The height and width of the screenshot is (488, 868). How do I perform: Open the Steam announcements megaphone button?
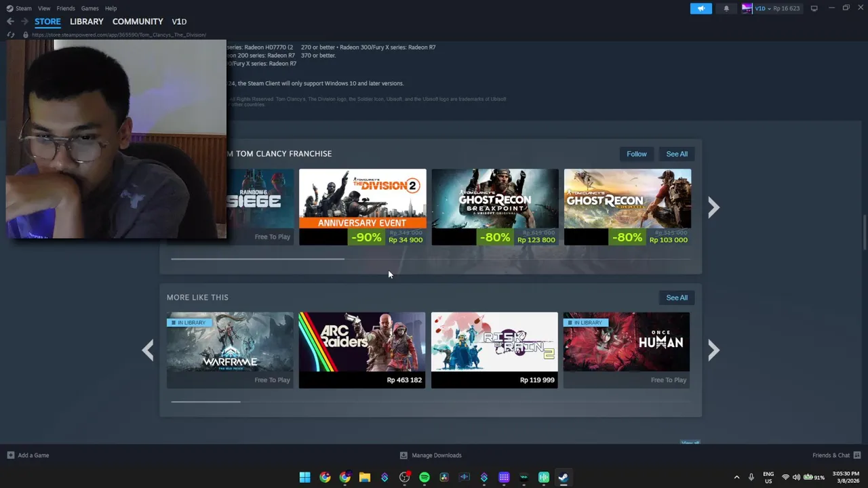pyautogui.click(x=701, y=8)
